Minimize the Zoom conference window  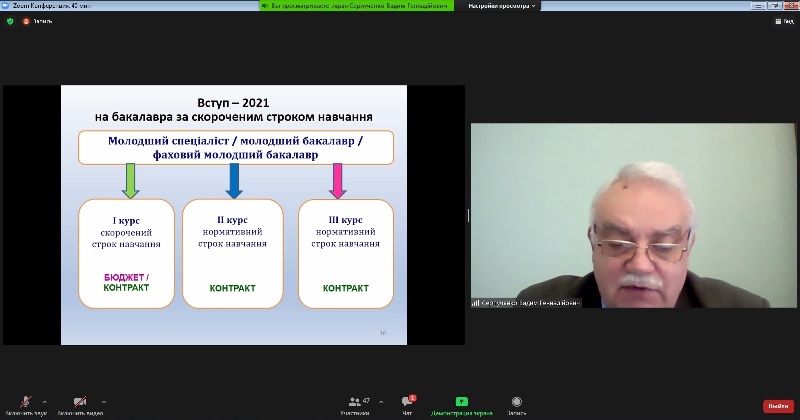(759, 6)
